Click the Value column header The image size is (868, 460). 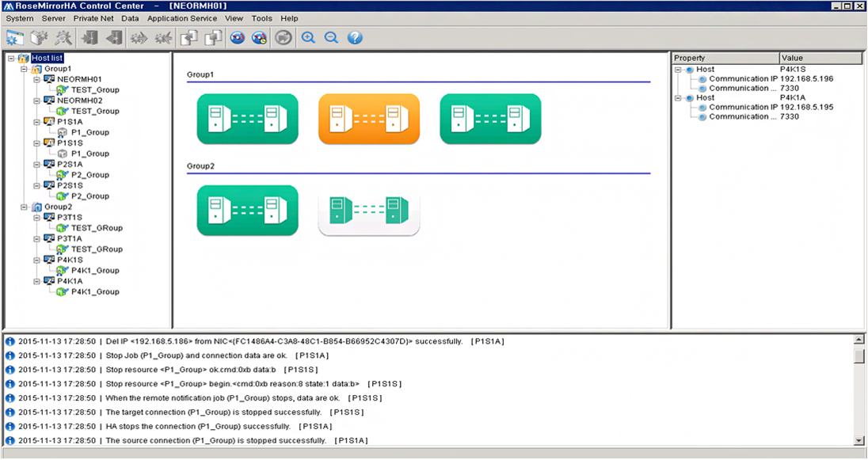(x=821, y=58)
